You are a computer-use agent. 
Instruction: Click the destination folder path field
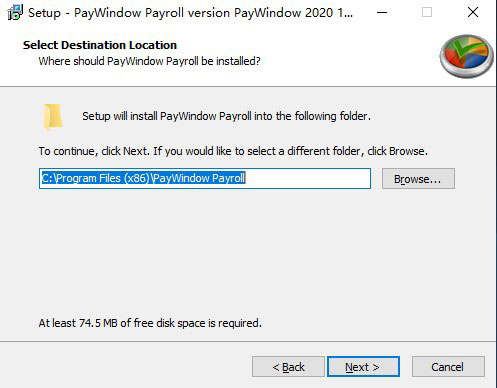(205, 178)
